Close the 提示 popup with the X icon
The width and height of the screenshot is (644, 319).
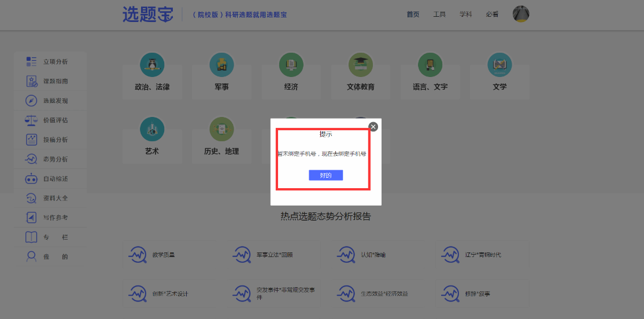pos(373,127)
